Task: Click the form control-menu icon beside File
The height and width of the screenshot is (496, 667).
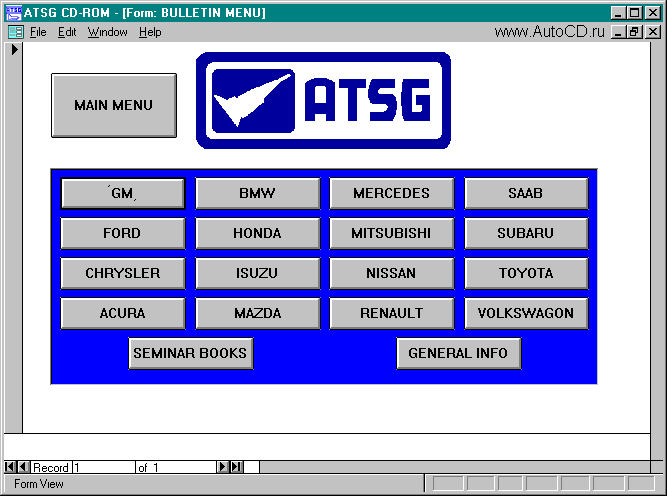Action: [x=16, y=32]
